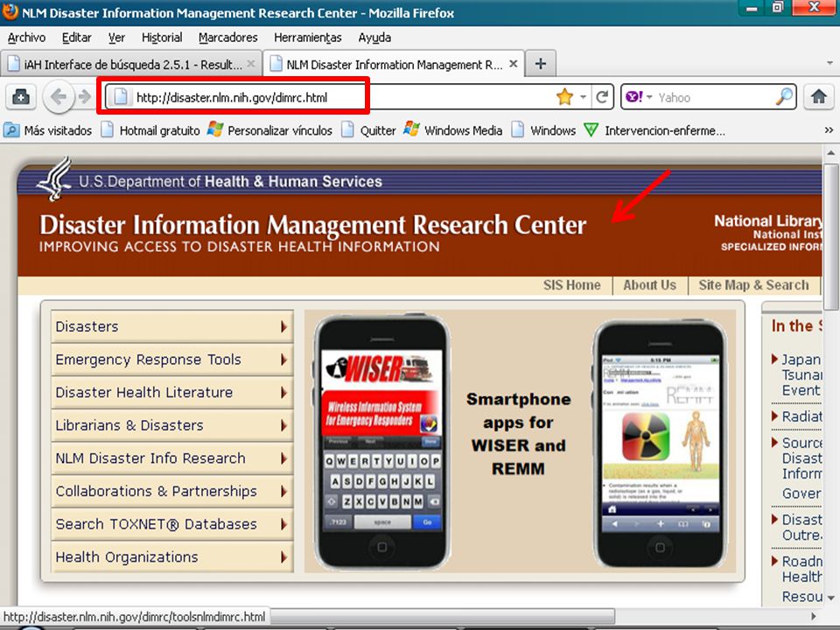
Task: Expand the Disasters menu item
Action: click(172, 326)
